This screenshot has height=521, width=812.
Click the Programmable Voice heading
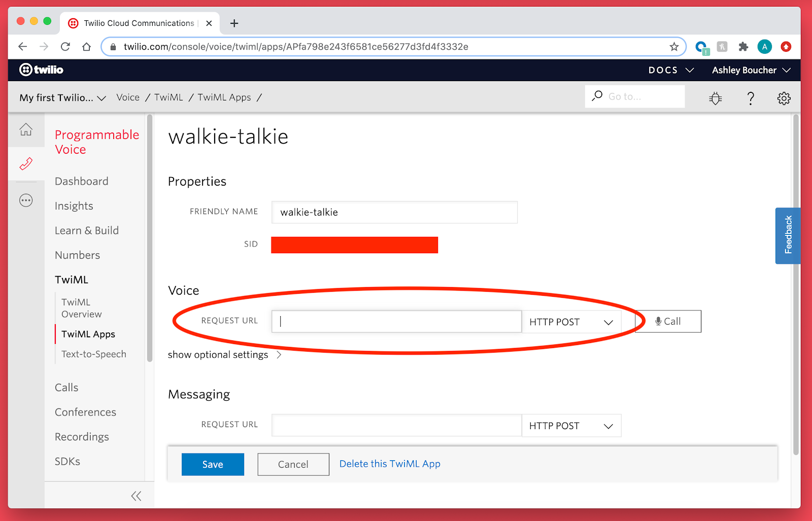tap(97, 142)
